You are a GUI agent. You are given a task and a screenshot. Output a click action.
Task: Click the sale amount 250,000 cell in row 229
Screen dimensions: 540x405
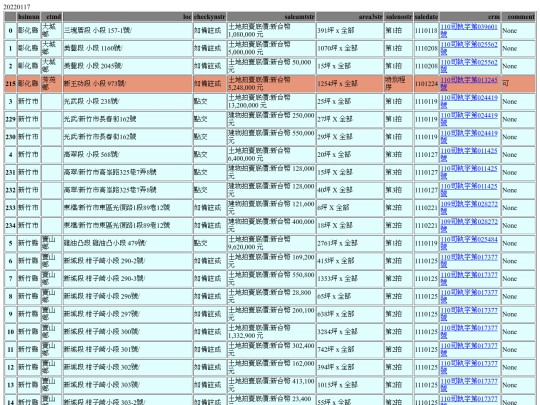pos(271,119)
